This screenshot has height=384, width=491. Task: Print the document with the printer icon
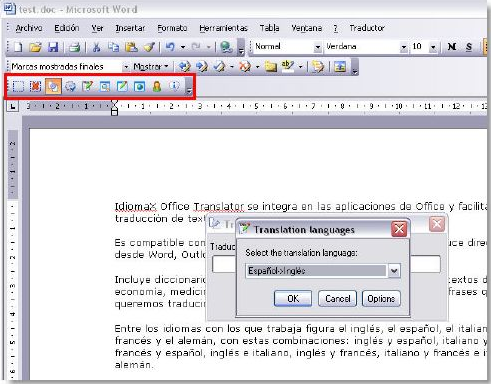(74, 47)
